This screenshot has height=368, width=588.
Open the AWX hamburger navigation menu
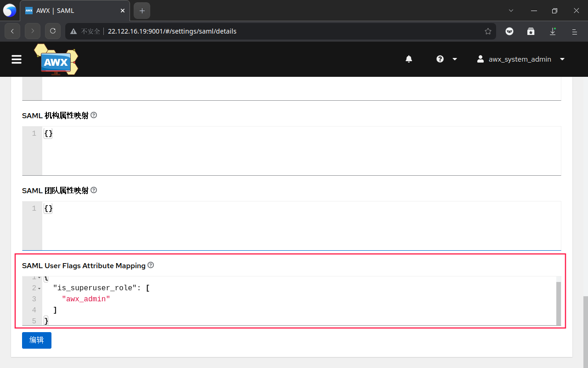pos(17,59)
